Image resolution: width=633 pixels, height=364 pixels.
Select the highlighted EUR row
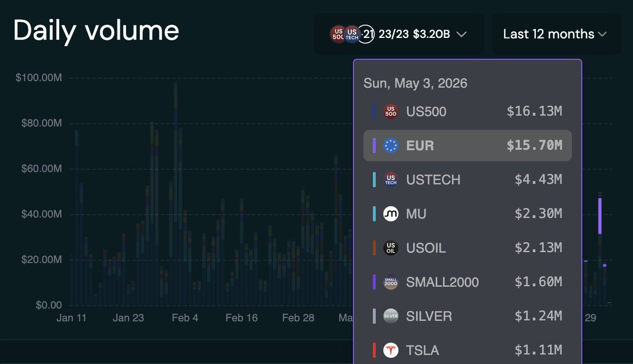(x=467, y=146)
